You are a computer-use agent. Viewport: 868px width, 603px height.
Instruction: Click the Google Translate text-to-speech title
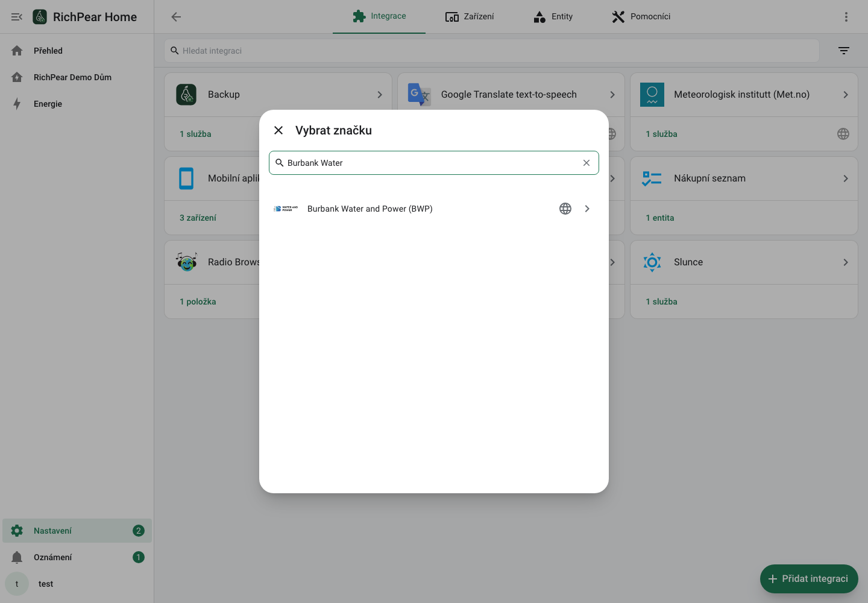point(509,95)
